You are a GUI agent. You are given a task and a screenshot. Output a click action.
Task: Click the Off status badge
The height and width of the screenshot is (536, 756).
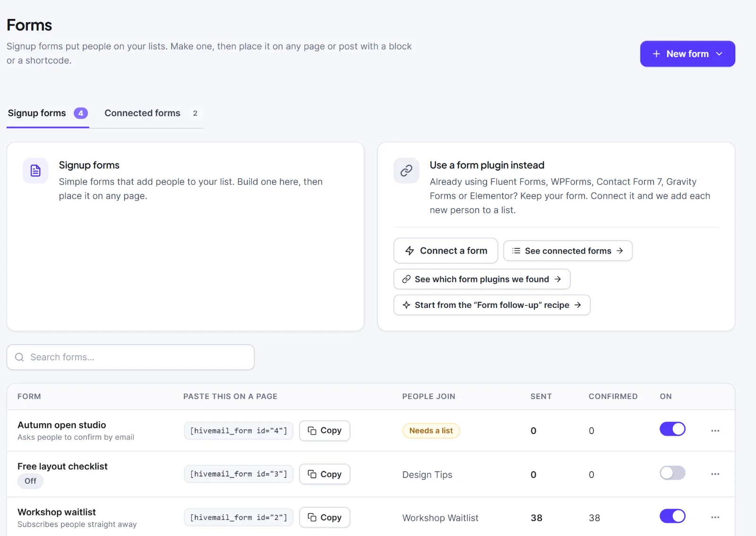(30, 481)
